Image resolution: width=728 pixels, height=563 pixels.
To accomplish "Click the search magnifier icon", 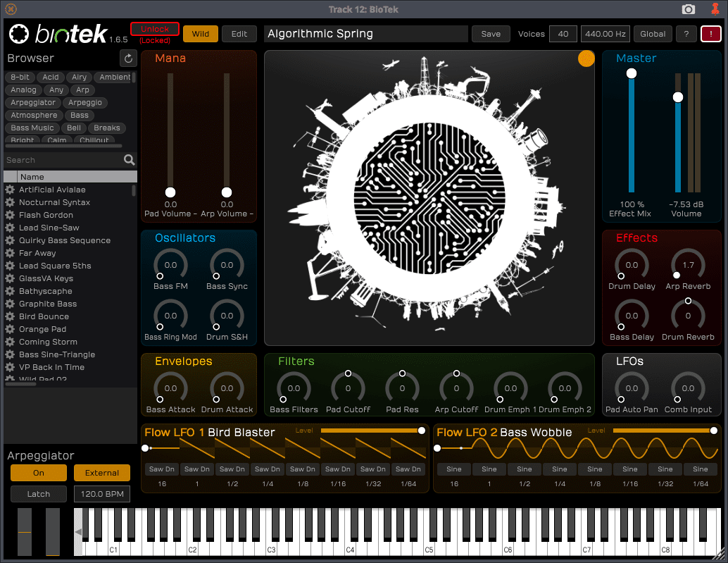I will point(129,160).
